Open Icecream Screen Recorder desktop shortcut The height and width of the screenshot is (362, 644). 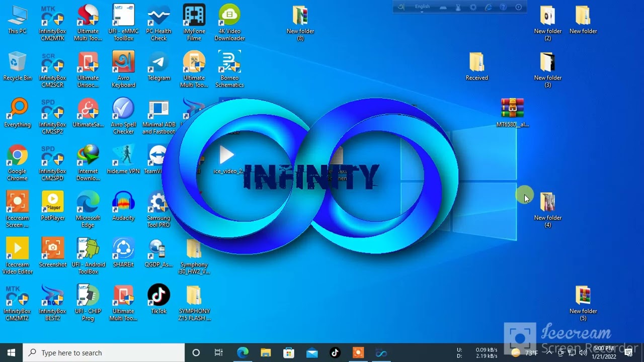(17, 210)
